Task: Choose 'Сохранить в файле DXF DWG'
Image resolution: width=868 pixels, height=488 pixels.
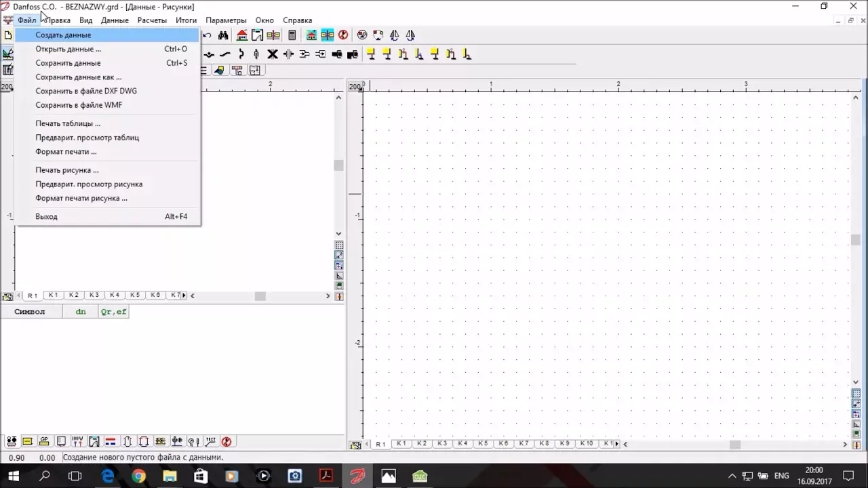Action: 107,91
